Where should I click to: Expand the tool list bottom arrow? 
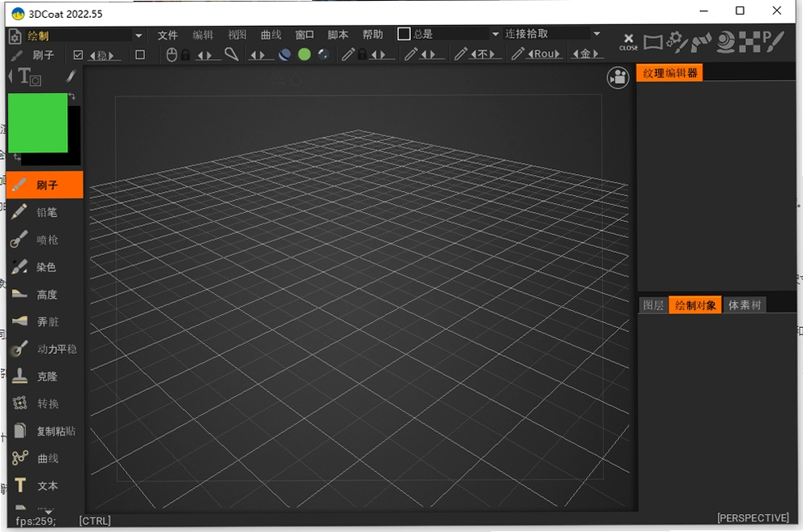pos(48,511)
